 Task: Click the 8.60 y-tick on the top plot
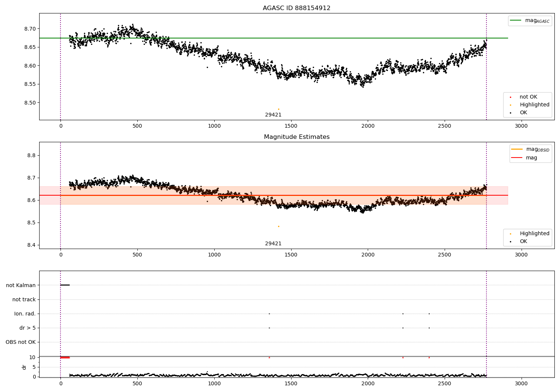pos(30,66)
